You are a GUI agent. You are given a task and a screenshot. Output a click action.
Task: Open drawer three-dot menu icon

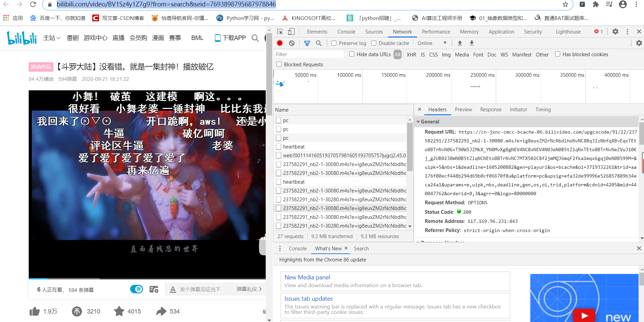coord(280,248)
